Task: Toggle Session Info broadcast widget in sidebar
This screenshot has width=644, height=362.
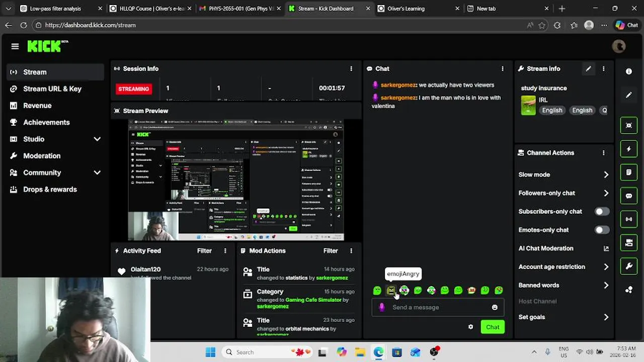Action: pyautogui.click(x=629, y=219)
